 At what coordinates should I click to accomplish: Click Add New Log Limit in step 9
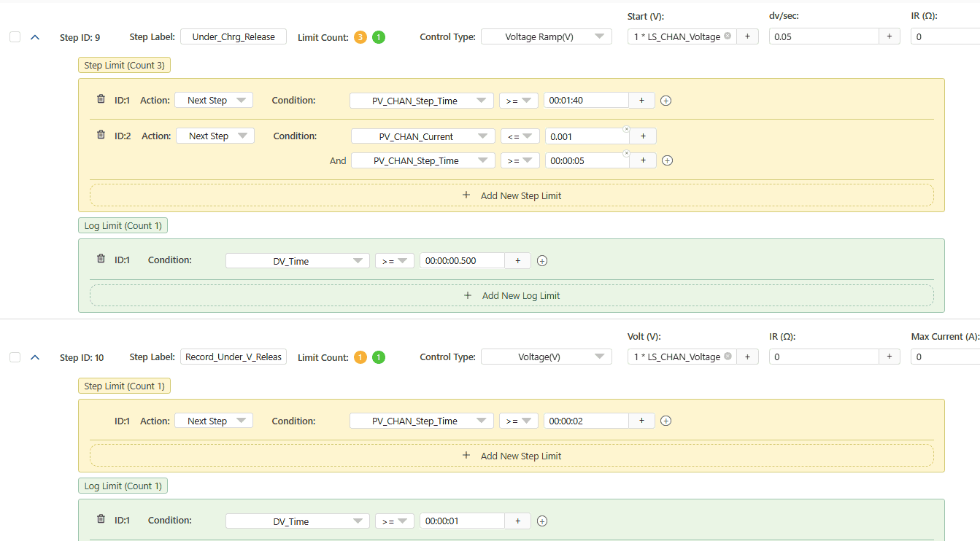coord(512,295)
